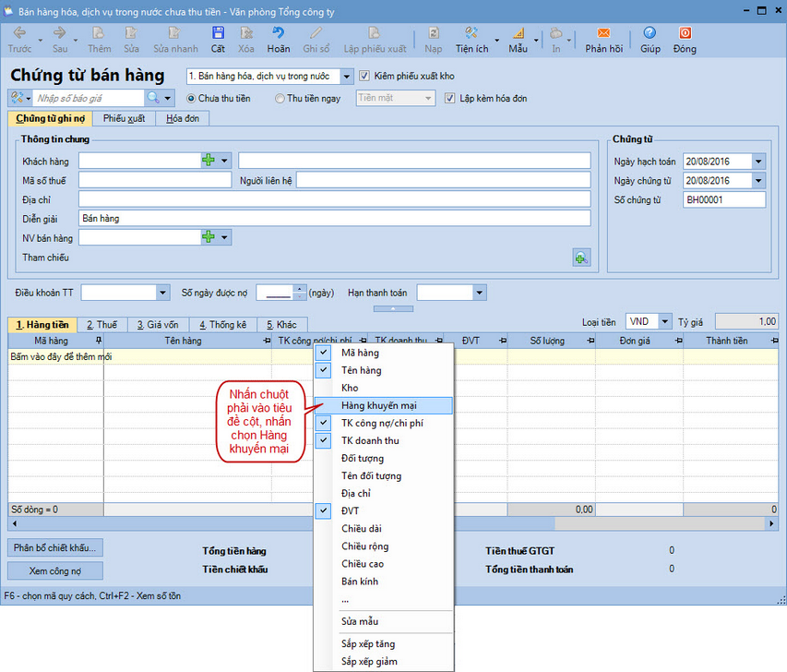Open the Tiền mặt payment dropdown

pos(428,98)
